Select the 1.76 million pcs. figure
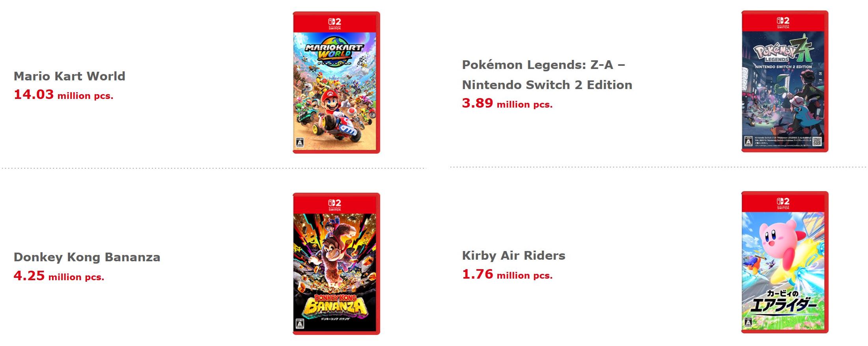This screenshot has width=868, height=346. pos(507,275)
